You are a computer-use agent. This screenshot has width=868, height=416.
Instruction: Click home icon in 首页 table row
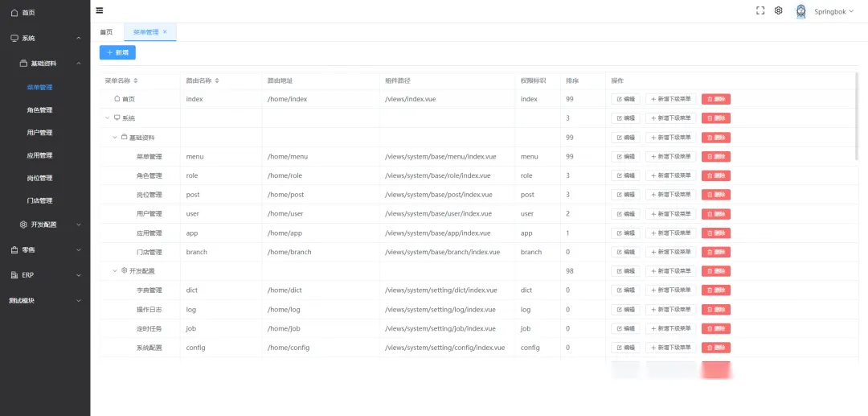coord(117,99)
